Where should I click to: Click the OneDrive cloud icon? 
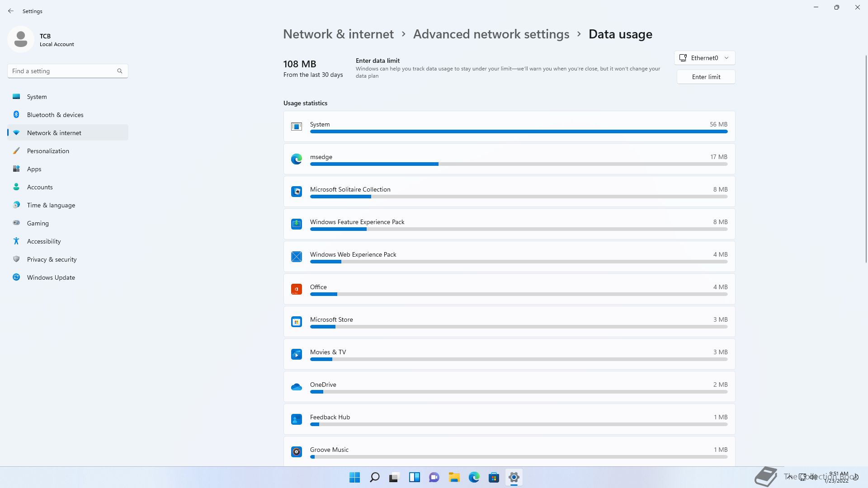(x=297, y=387)
